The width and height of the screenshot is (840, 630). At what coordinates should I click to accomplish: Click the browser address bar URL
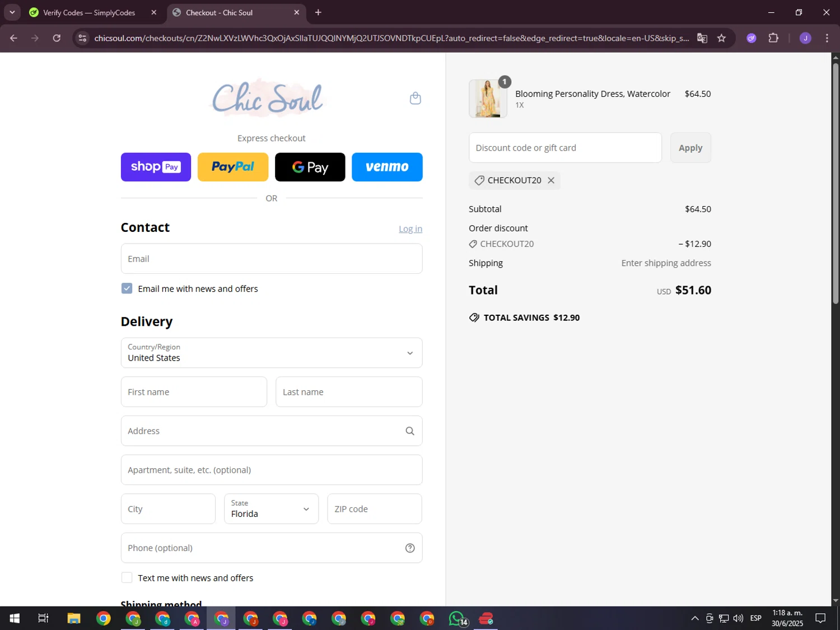pos(391,38)
